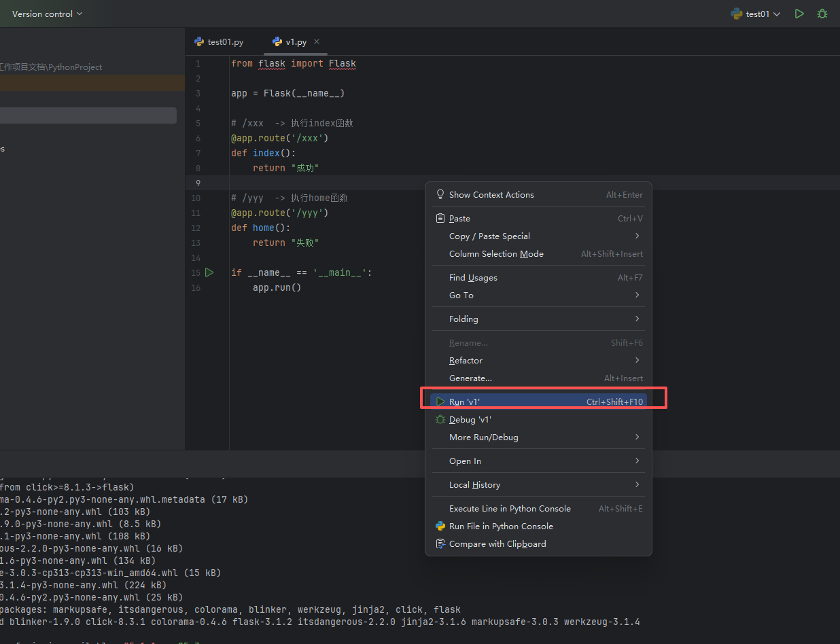The width and height of the screenshot is (840, 644).
Task: Click the Debug 'v1' bug icon in menu
Action: click(x=440, y=420)
